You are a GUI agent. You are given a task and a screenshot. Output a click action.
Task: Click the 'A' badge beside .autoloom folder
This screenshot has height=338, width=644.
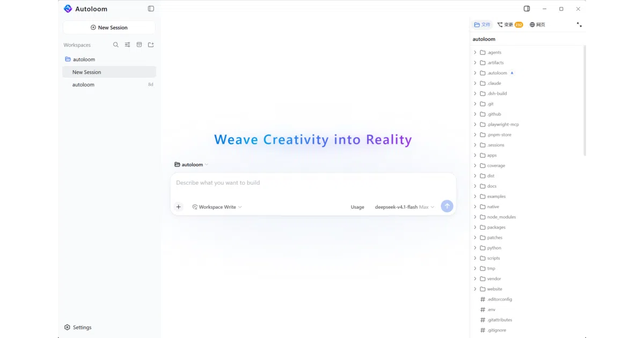coord(512,73)
